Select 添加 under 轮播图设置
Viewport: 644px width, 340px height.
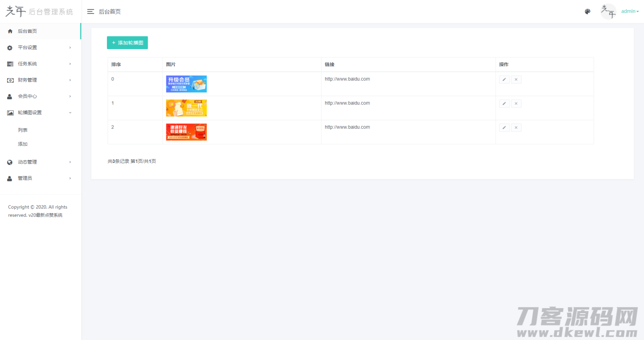(x=23, y=144)
